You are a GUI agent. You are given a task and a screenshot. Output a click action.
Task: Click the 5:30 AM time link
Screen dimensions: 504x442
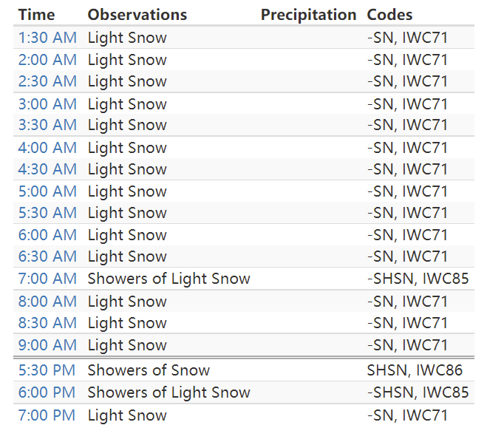[x=47, y=213]
